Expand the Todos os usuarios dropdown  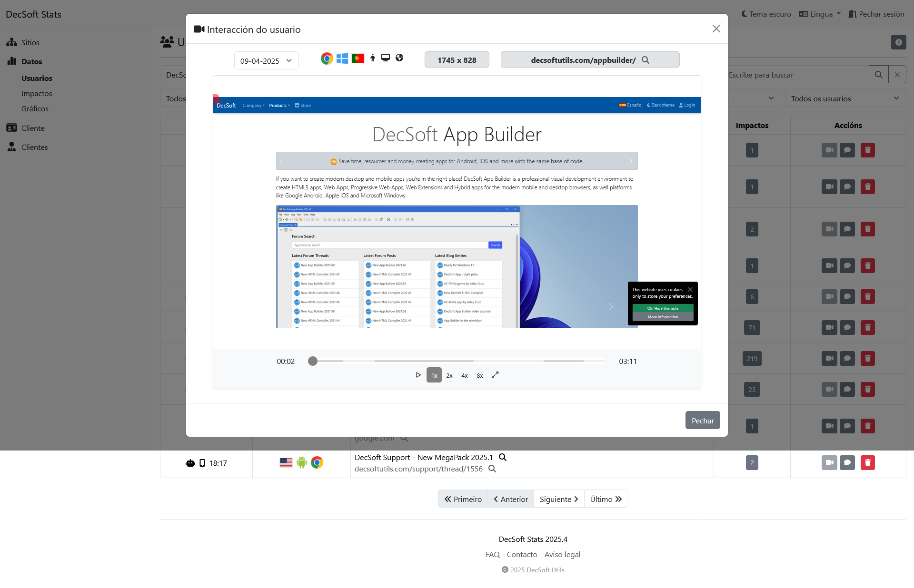coord(845,98)
